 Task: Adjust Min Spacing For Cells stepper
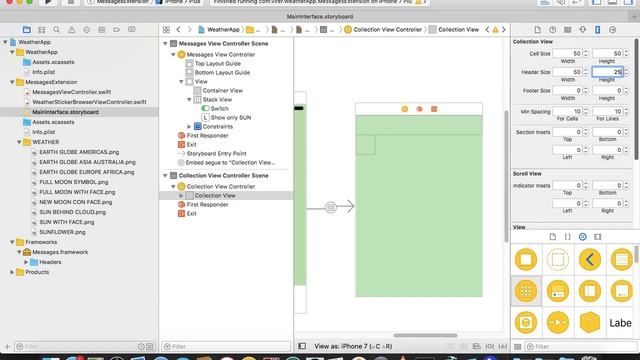586,111
